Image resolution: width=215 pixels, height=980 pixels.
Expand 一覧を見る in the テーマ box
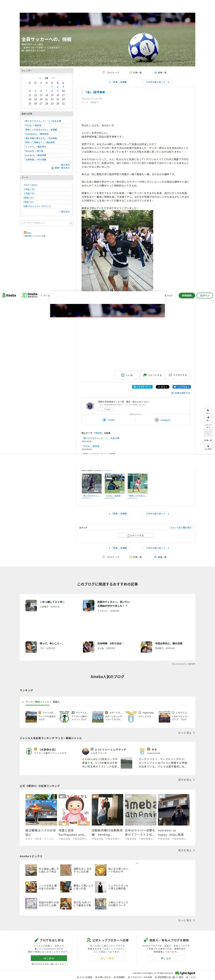(64, 212)
